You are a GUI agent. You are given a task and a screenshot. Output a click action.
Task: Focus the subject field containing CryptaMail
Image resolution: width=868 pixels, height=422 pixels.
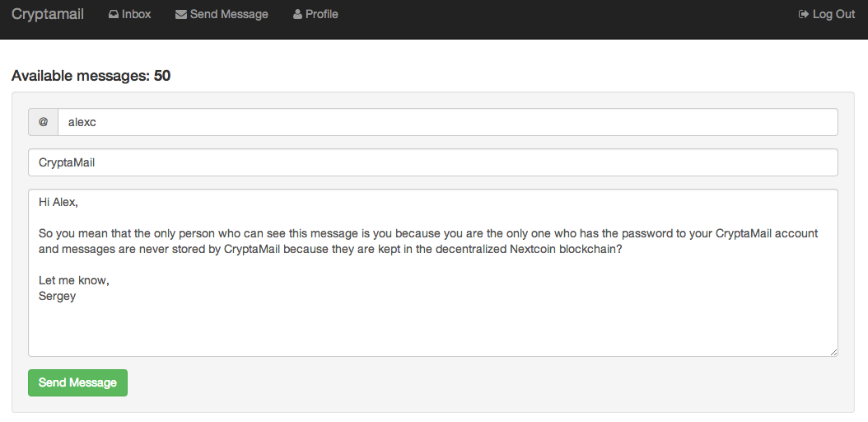point(433,162)
